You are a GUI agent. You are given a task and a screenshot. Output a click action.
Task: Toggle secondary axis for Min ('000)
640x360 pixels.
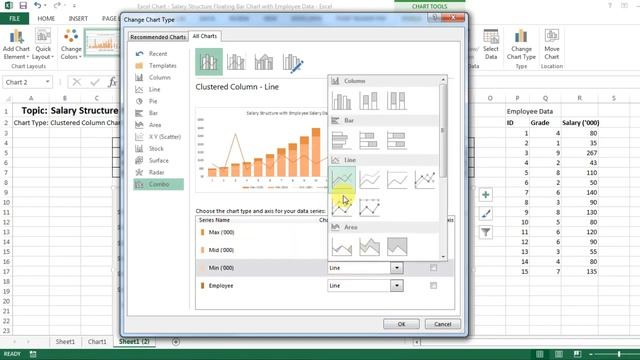(x=433, y=268)
